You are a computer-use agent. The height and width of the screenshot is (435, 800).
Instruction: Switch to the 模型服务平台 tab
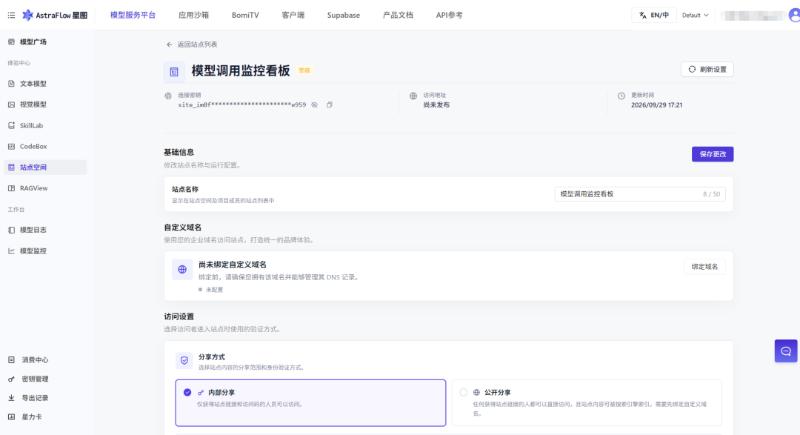[133, 15]
